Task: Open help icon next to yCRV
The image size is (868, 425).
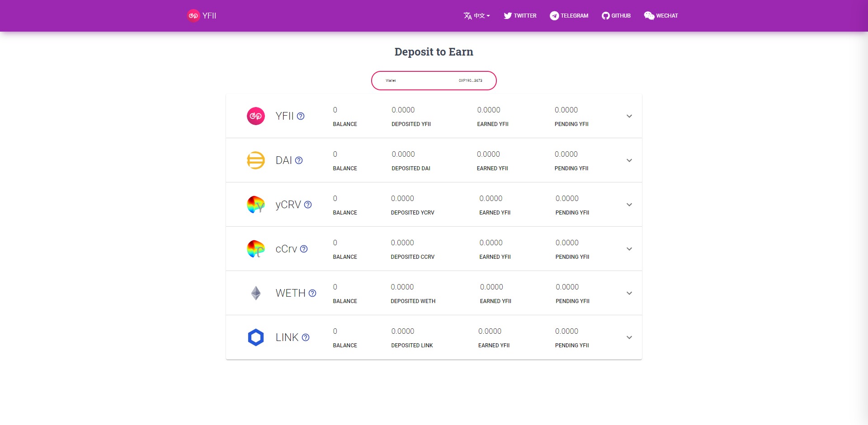Action: tap(308, 205)
